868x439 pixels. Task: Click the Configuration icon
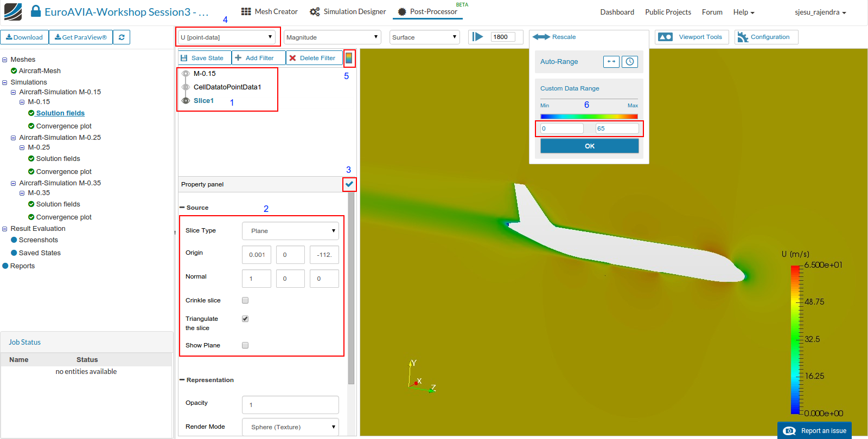click(743, 37)
